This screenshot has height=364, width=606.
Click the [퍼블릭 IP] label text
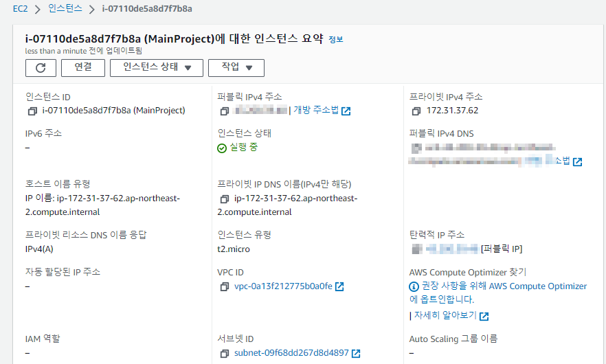point(502,249)
